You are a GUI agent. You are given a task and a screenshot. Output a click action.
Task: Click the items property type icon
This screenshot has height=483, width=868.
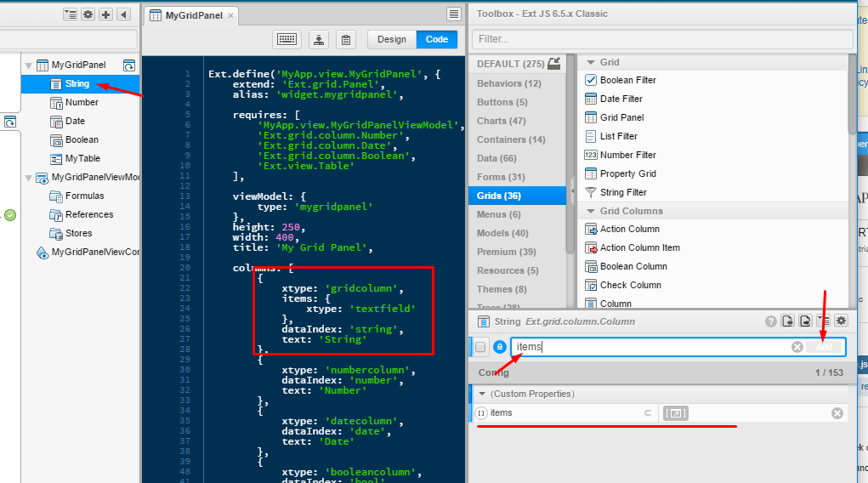tap(481, 413)
